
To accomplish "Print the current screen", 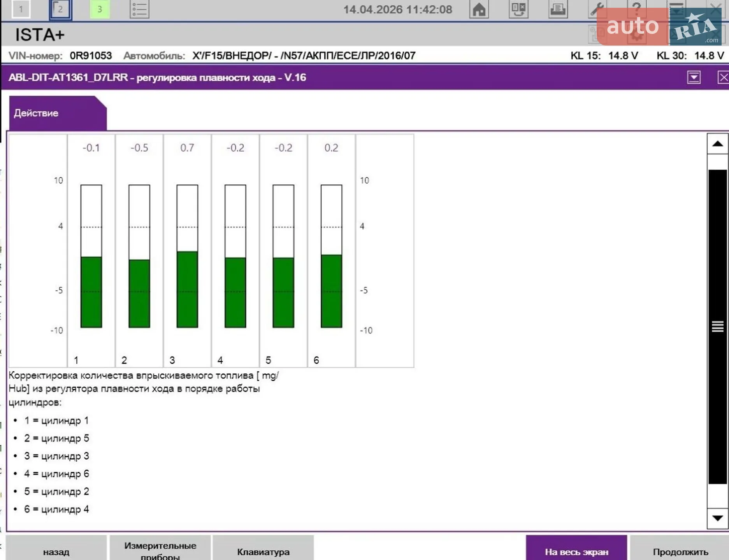I will pyautogui.click(x=558, y=9).
